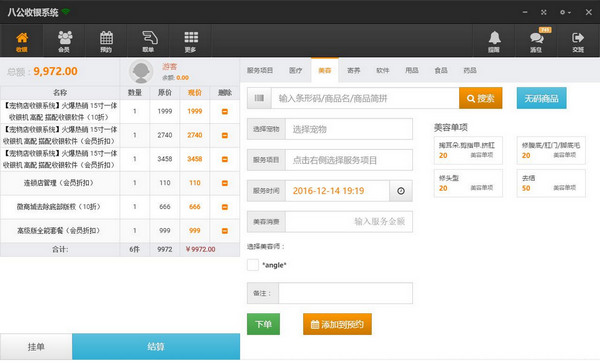
Task: Open the 2016-12-14 19:19 service time field
Action: click(x=337, y=191)
